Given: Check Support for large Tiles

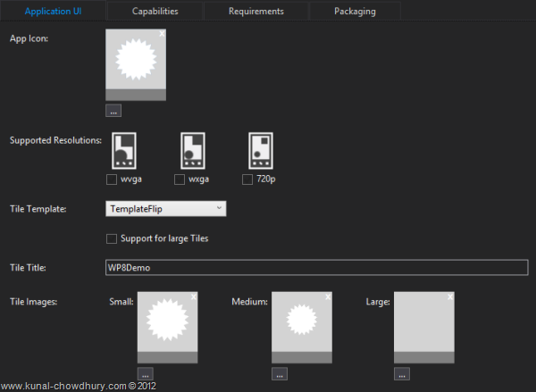Looking at the screenshot, I should point(112,238).
